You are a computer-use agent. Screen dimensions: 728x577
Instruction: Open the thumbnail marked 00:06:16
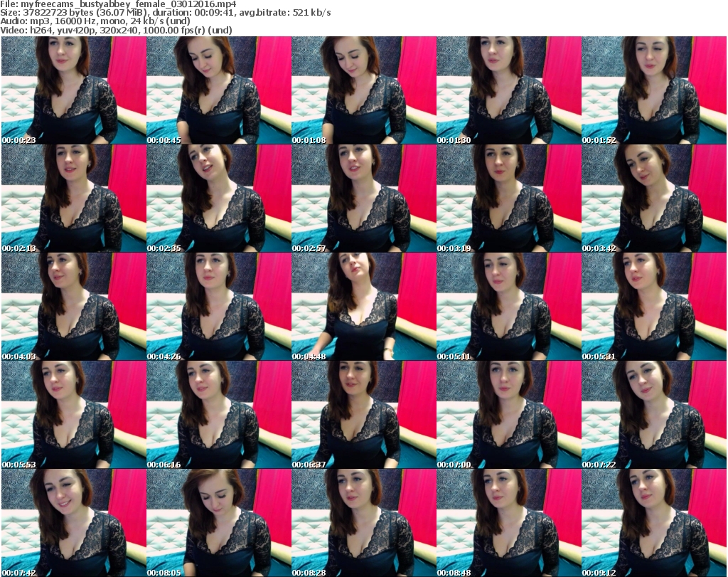tap(219, 415)
